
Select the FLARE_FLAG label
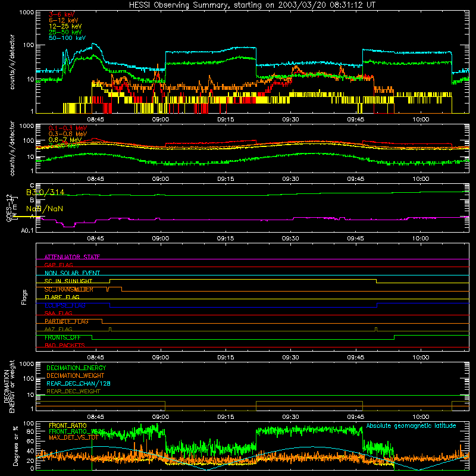[x=62, y=297]
